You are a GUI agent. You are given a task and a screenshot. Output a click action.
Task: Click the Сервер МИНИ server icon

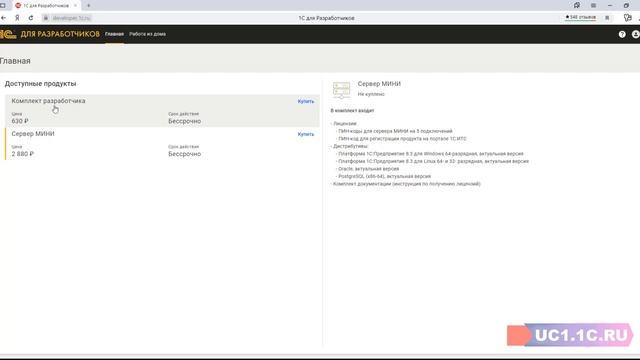[341, 89]
